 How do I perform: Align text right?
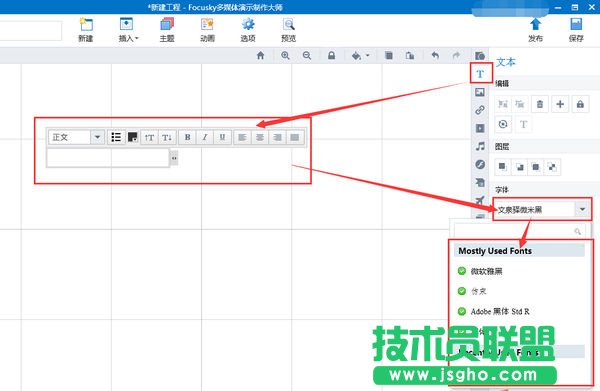click(x=277, y=137)
